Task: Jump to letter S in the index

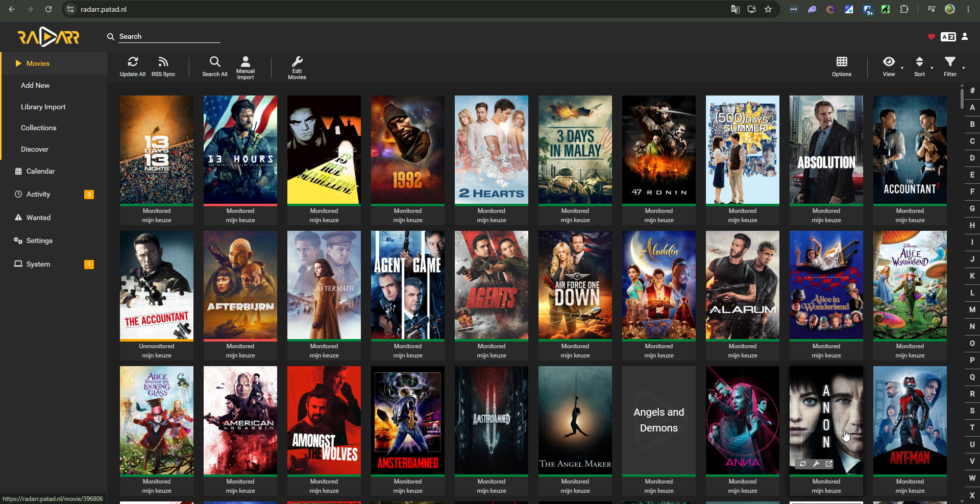Action: click(972, 411)
